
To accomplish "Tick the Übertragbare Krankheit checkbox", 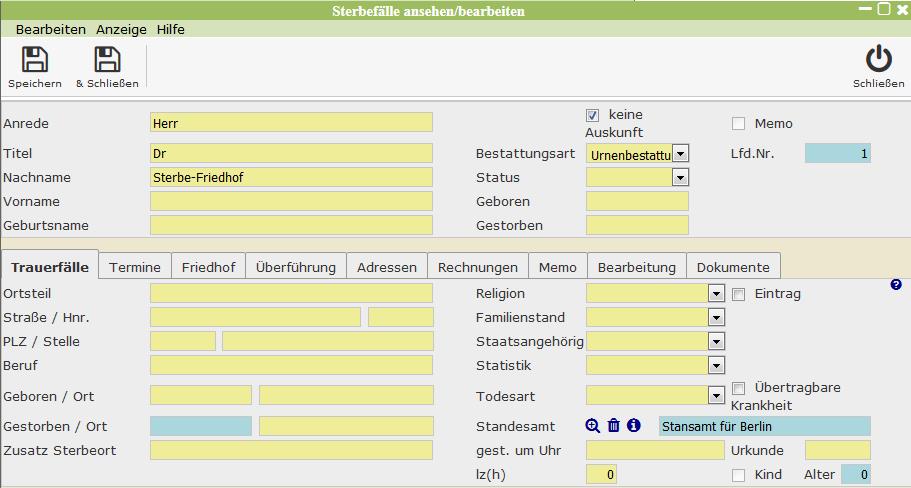I will click(x=739, y=388).
